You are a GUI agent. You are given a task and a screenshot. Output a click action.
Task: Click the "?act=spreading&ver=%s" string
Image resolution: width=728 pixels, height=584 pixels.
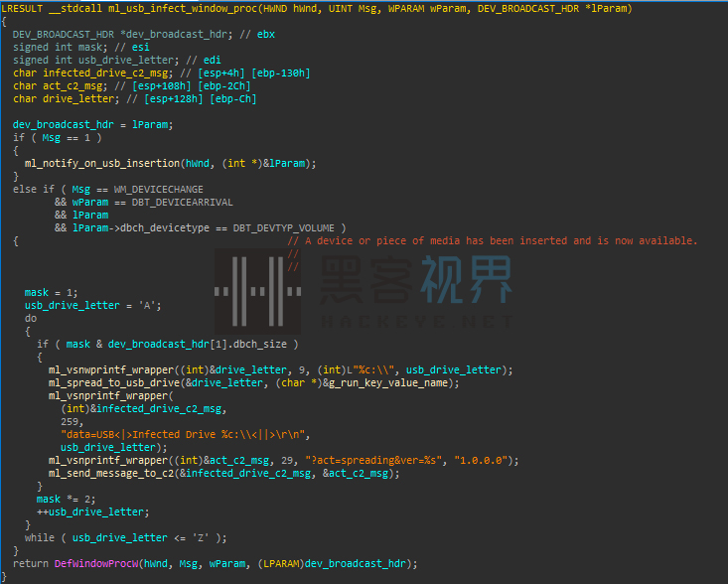pyautogui.click(x=373, y=461)
